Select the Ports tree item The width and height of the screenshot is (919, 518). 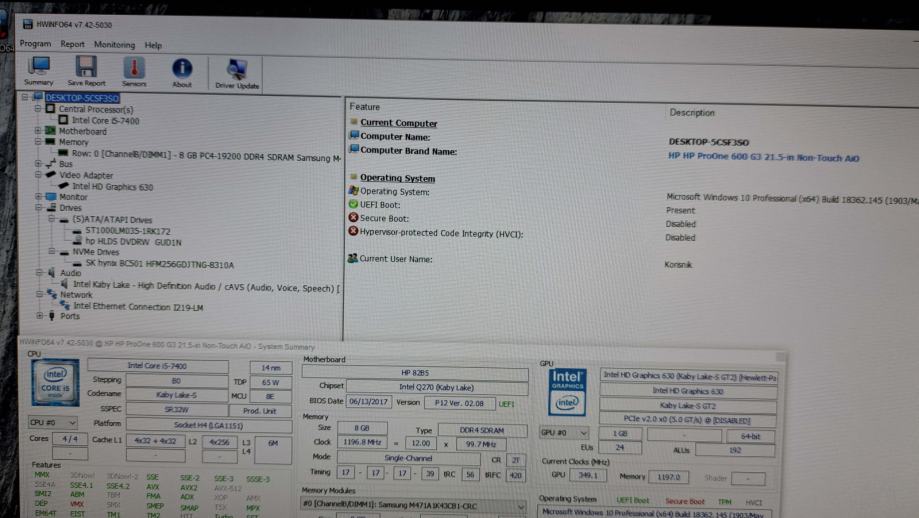tap(70, 316)
